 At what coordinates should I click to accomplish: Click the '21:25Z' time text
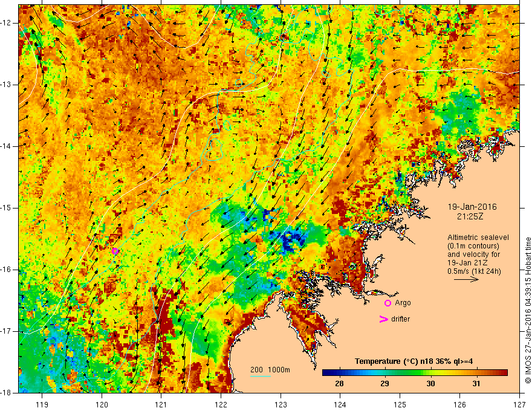pos(470,216)
